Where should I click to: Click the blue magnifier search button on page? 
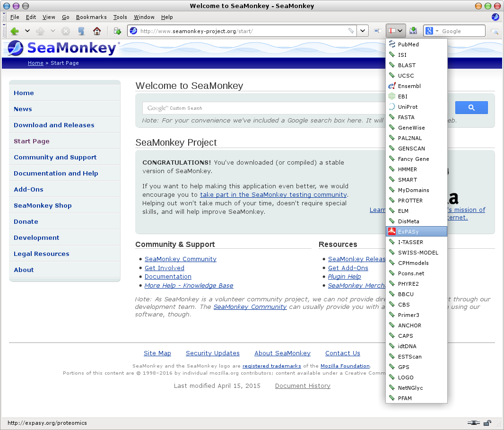point(471,108)
